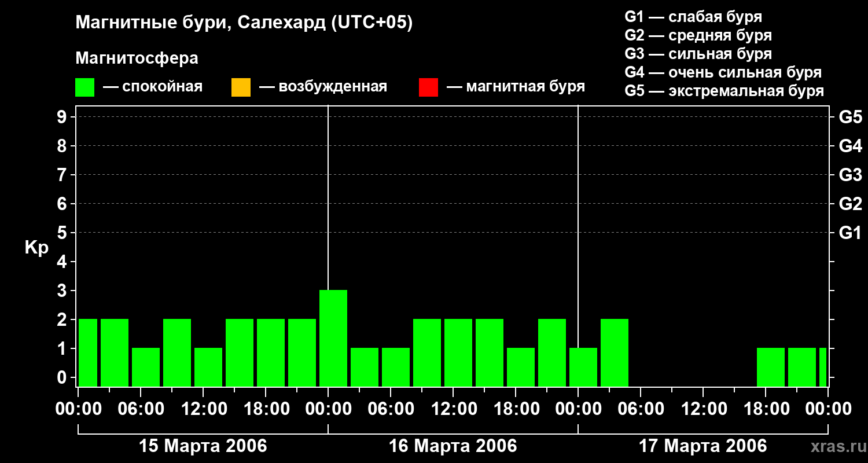Click the right-axis 'G3' level label
The image size is (868, 463).
click(851, 175)
